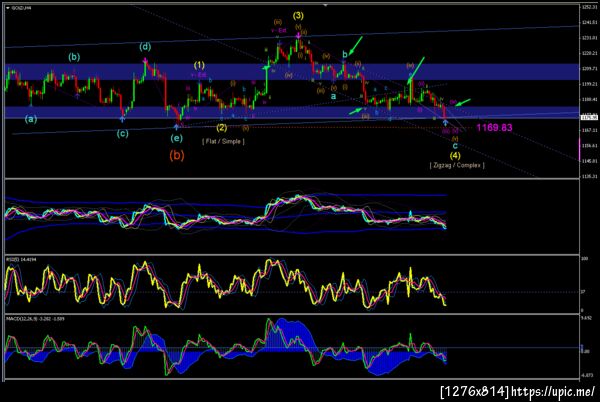The width and height of the screenshot is (600, 402).
Task: Select the cyan (e) wave label
Action: pyautogui.click(x=176, y=138)
